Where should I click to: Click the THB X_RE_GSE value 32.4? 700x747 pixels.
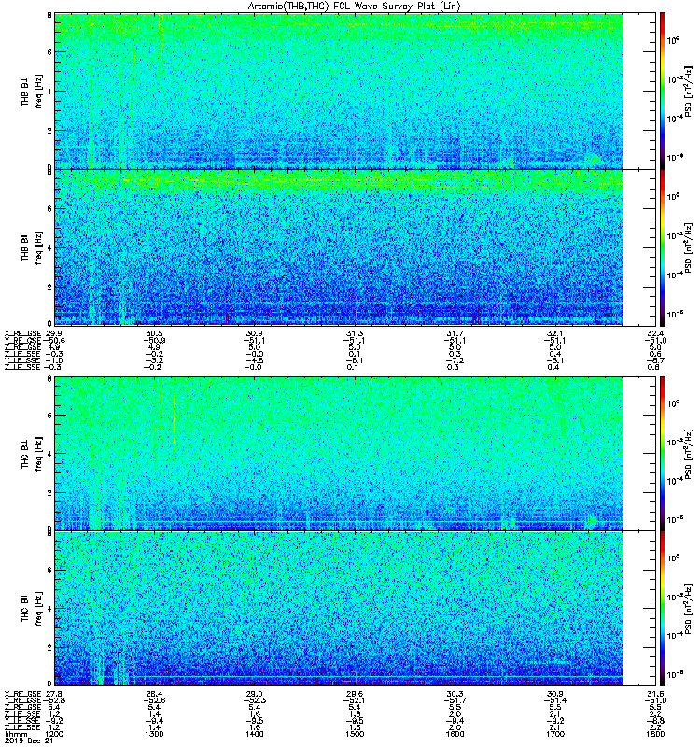click(x=655, y=333)
